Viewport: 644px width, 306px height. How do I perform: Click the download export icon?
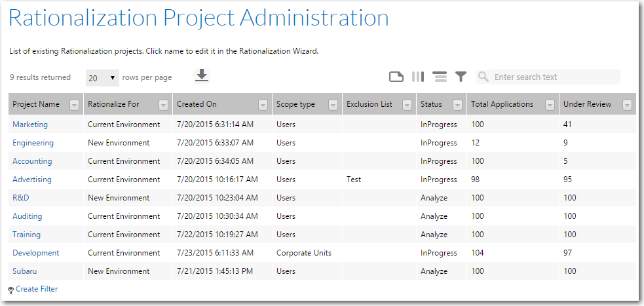pyautogui.click(x=201, y=76)
